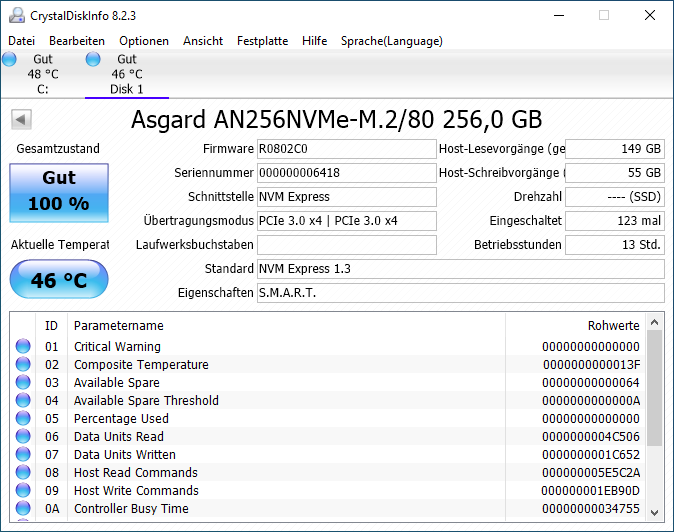This screenshot has width=674, height=532.
Task: Click the blue status icon for Critical Warning
Action: (23, 346)
